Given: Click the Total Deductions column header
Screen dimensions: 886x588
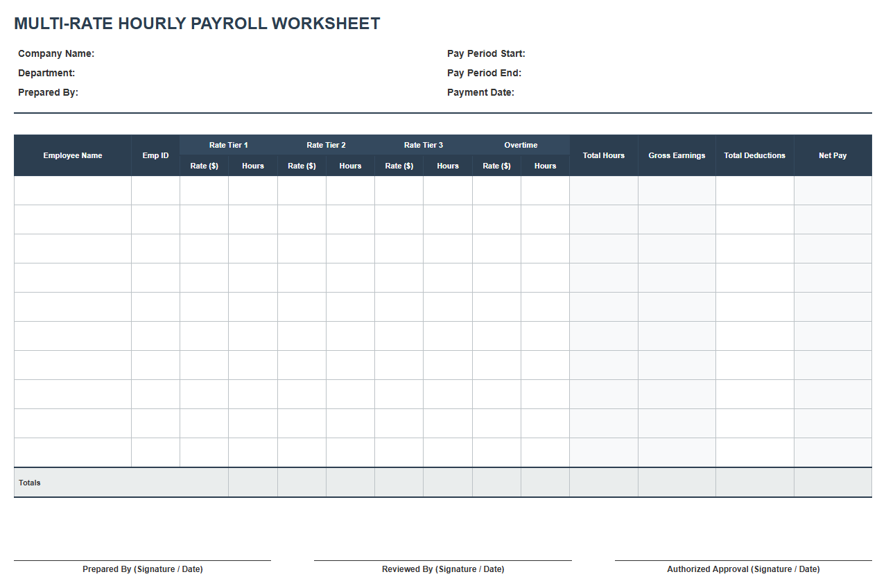Looking at the screenshot, I should 755,155.
